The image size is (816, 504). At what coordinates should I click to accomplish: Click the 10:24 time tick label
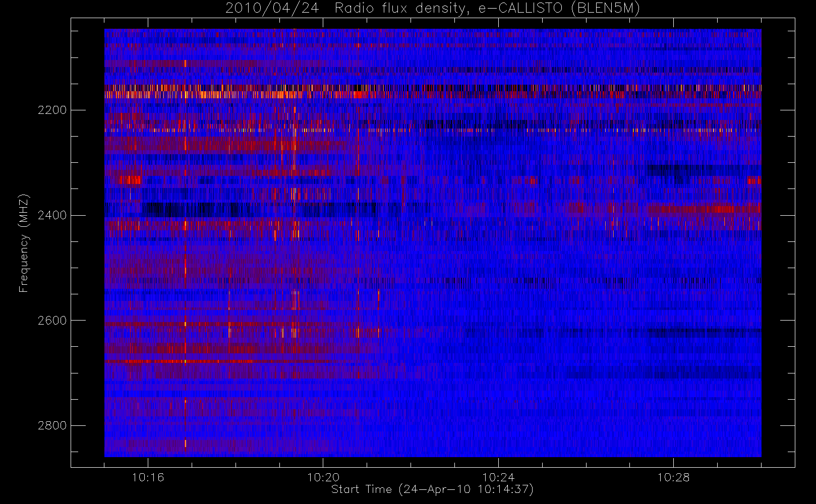(498, 477)
